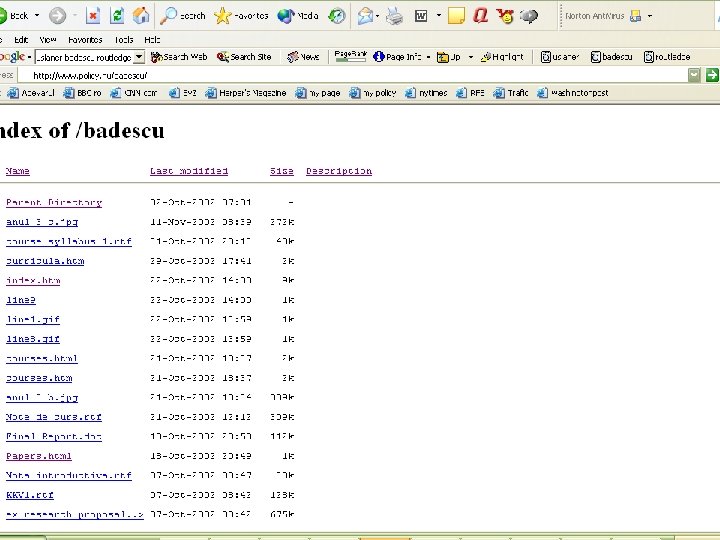
Task: Click the Search magnifier icon
Action: tap(169, 16)
